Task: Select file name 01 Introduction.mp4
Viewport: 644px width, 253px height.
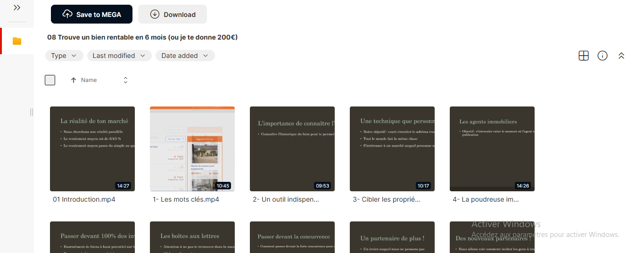Action: tap(84, 199)
